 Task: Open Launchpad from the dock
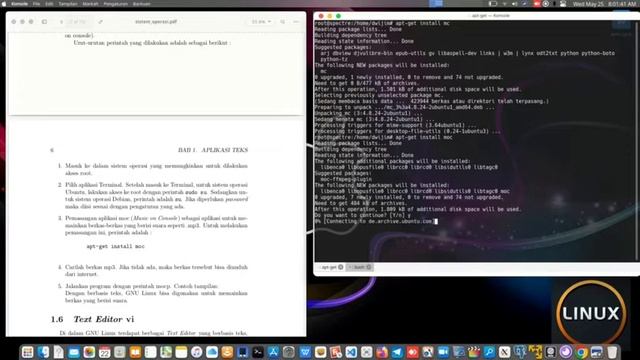(x=27, y=352)
